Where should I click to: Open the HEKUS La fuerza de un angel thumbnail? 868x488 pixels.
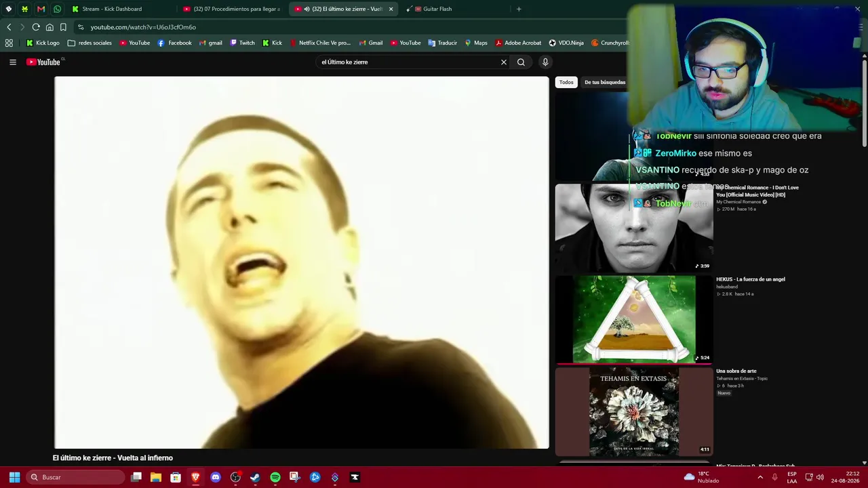pos(634,319)
